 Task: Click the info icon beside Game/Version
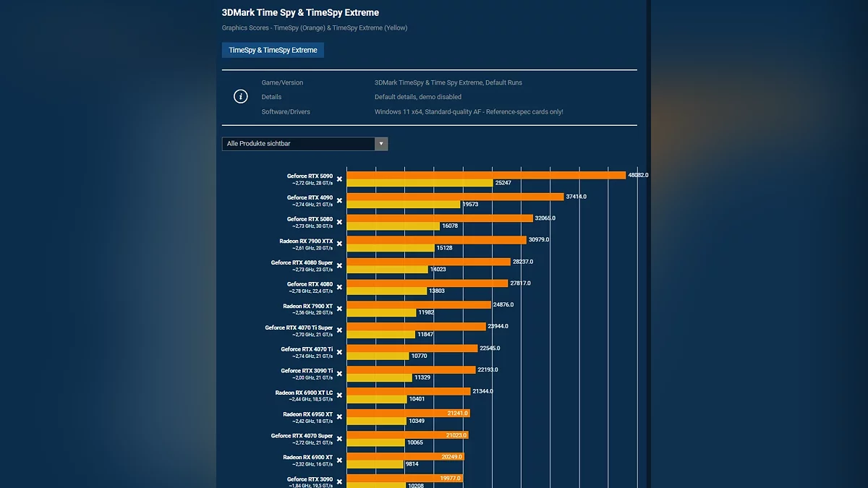tap(241, 97)
